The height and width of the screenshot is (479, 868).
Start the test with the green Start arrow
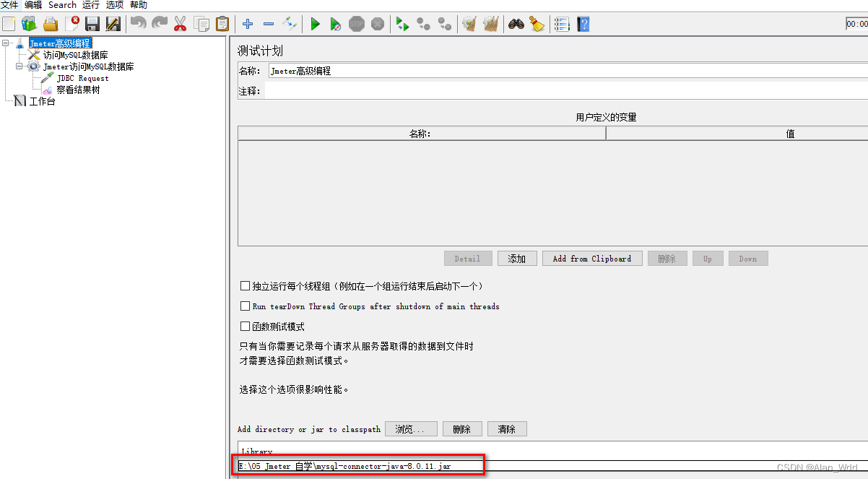click(316, 24)
